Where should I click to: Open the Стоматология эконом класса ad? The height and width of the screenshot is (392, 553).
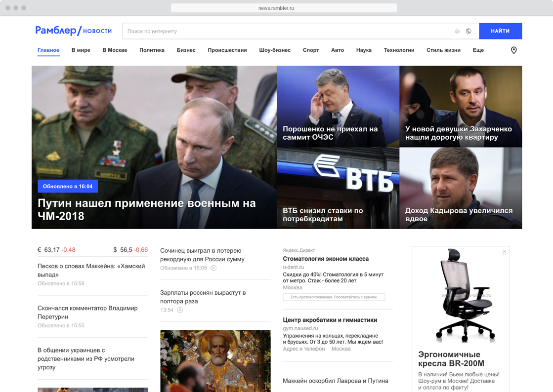326,259
